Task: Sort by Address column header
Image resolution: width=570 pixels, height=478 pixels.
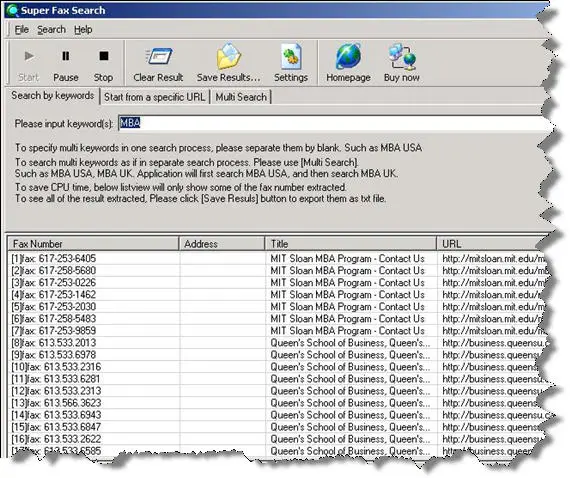Action: click(222, 244)
